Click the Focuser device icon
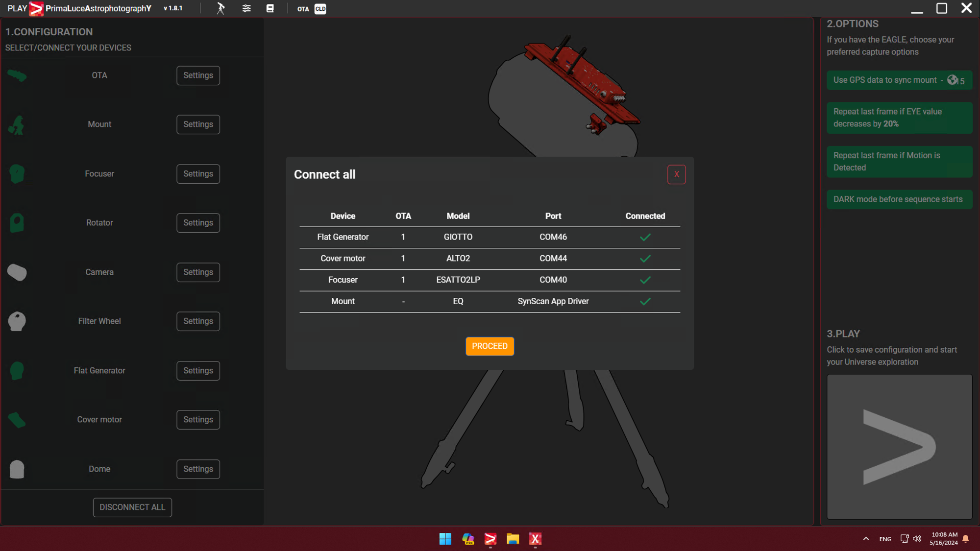 point(17,174)
